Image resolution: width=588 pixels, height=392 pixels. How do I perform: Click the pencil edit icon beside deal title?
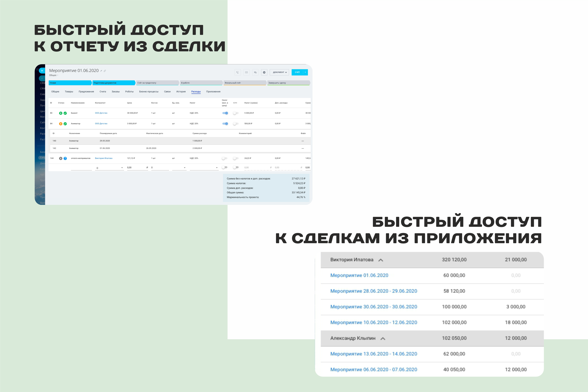point(101,71)
